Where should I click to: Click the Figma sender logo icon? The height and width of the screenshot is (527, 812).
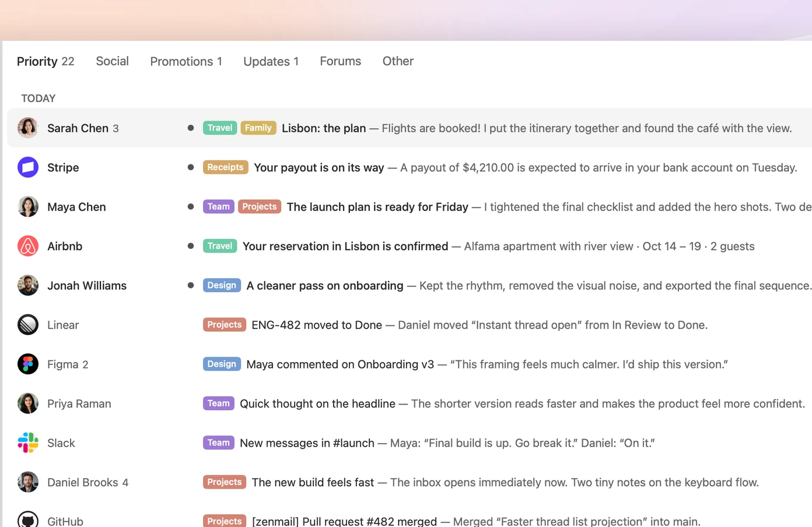(28, 364)
